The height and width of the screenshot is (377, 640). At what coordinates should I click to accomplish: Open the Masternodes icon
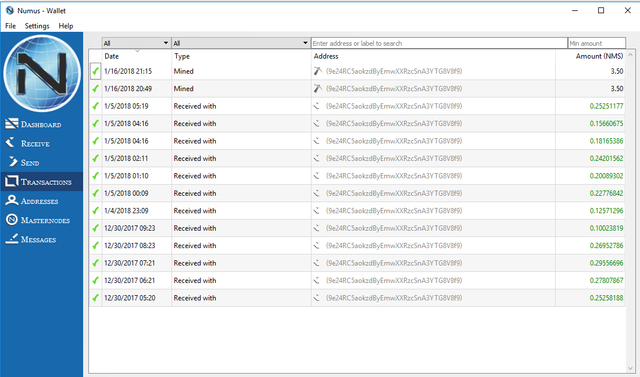(11, 220)
